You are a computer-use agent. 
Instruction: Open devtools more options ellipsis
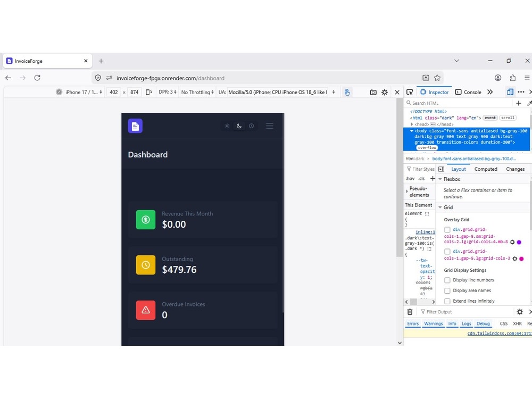point(521,92)
